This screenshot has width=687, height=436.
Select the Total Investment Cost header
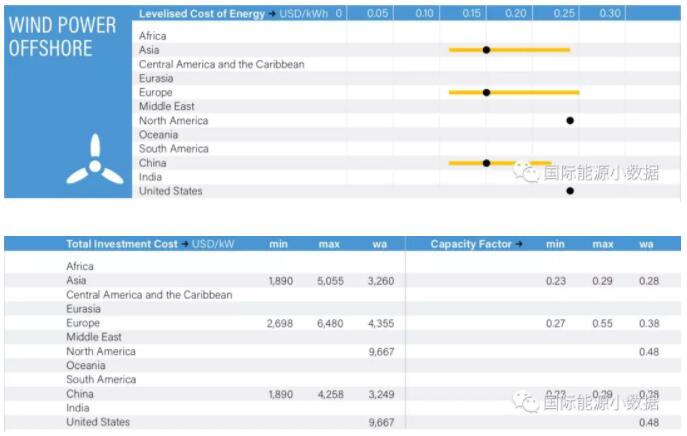pos(122,244)
